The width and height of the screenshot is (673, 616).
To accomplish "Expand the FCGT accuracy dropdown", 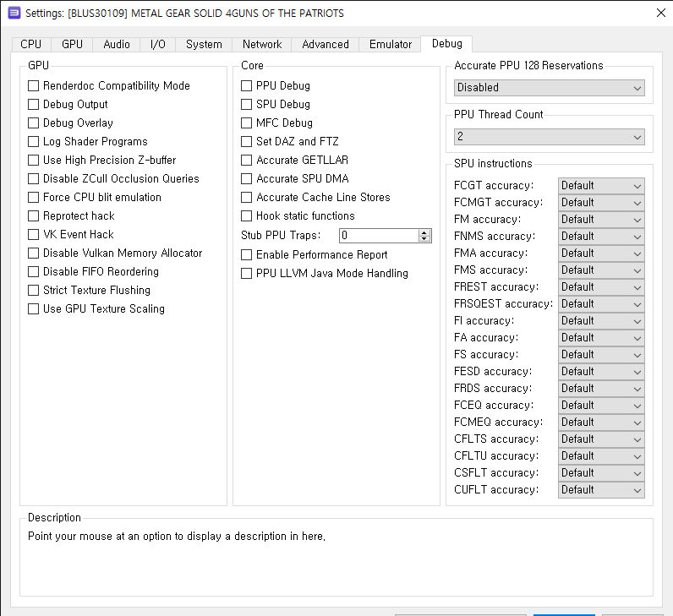I will pos(601,186).
